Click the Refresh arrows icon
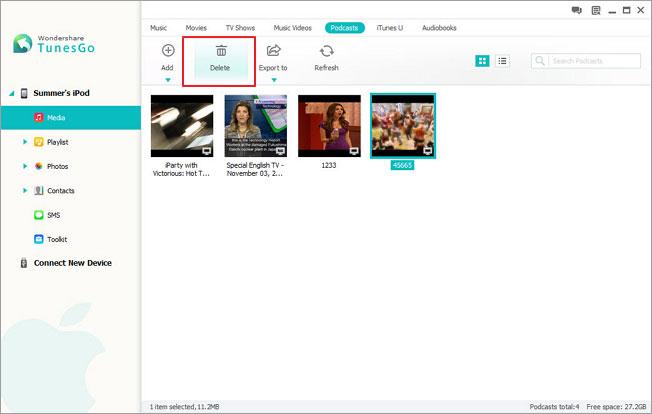 click(326, 51)
